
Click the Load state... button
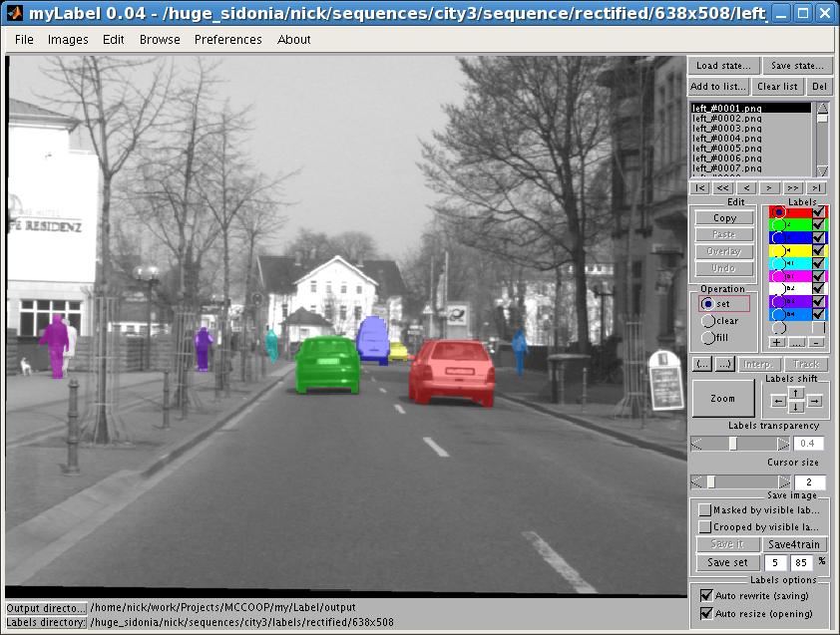click(x=723, y=66)
